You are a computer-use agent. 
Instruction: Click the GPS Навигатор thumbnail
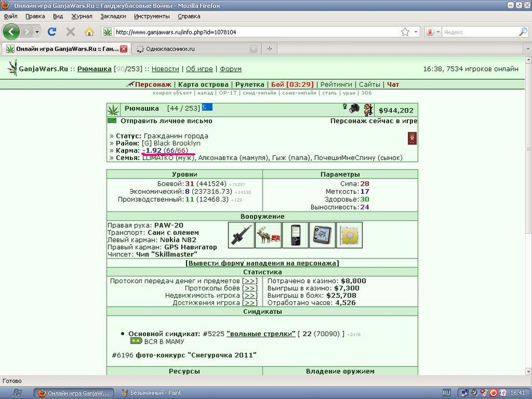pyautogui.click(x=322, y=235)
